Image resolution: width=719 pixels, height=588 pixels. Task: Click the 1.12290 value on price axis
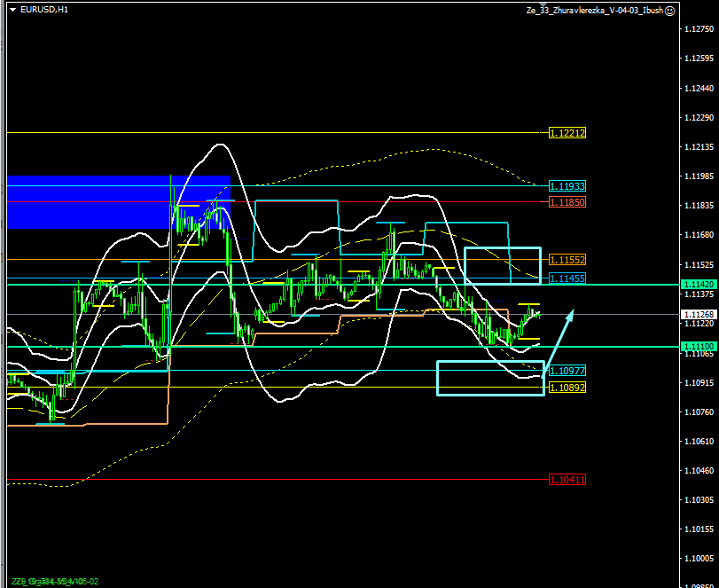pyautogui.click(x=699, y=117)
